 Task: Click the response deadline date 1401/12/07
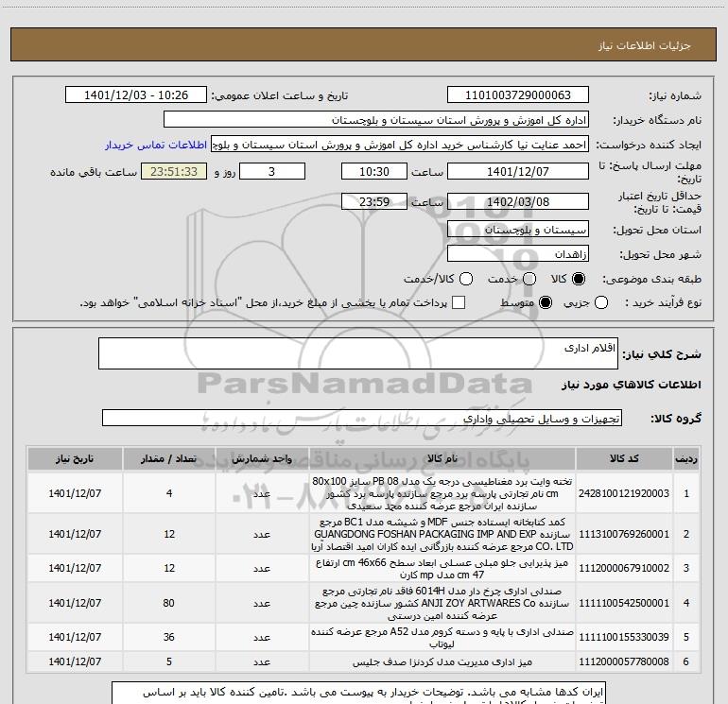click(518, 171)
